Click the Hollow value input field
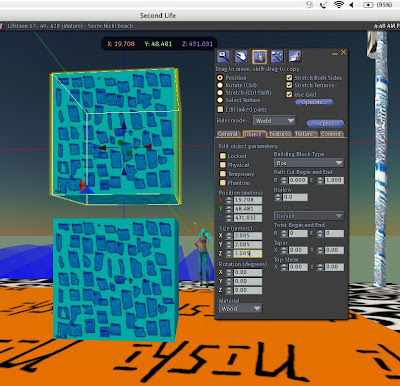Screen dimensions: 400x386 pyautogui.click(x=295, y=197)
